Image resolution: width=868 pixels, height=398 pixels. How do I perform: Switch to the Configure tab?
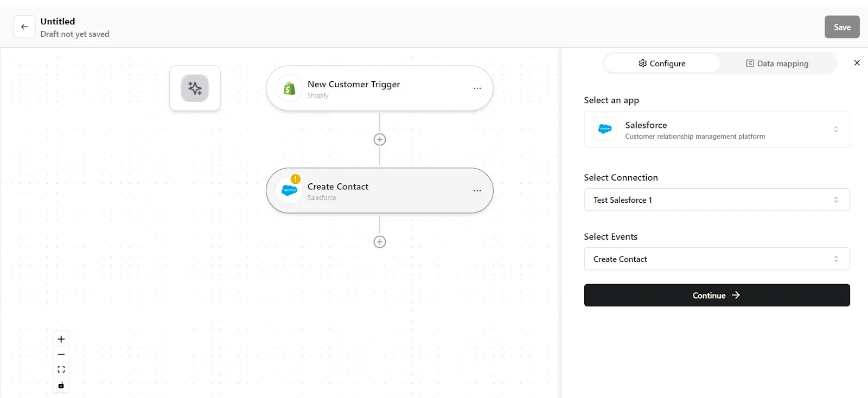point(662,63)
